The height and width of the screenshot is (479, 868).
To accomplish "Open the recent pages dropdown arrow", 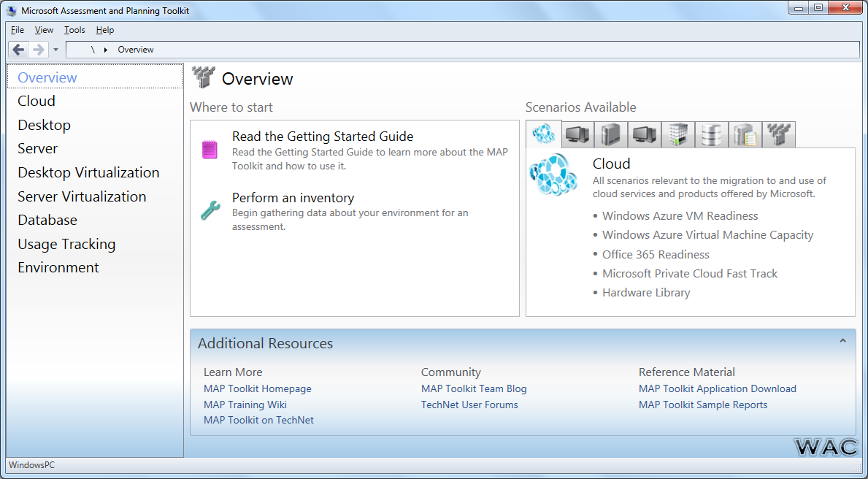I will 55,50.
